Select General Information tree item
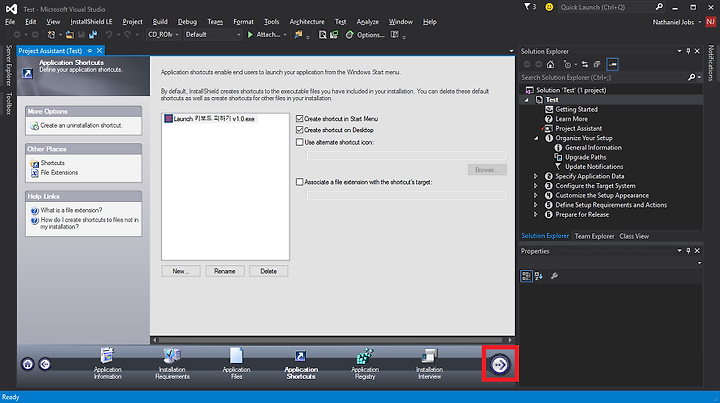The width and height of the screenshot is (720, 403). (593, 148)
